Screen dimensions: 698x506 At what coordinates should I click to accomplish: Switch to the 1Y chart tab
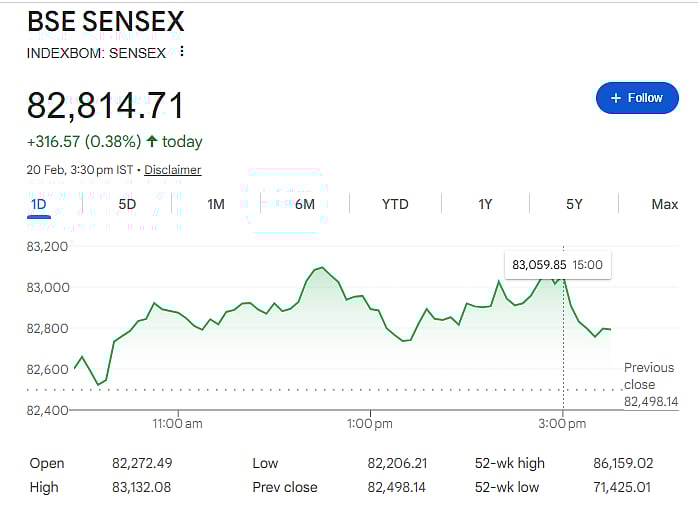coord(485,204)
